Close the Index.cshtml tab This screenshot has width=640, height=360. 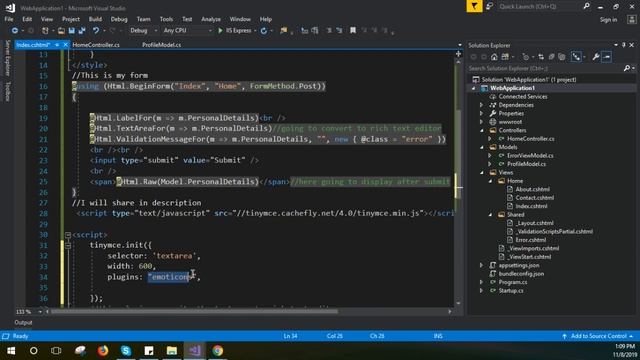pos(65,45)
